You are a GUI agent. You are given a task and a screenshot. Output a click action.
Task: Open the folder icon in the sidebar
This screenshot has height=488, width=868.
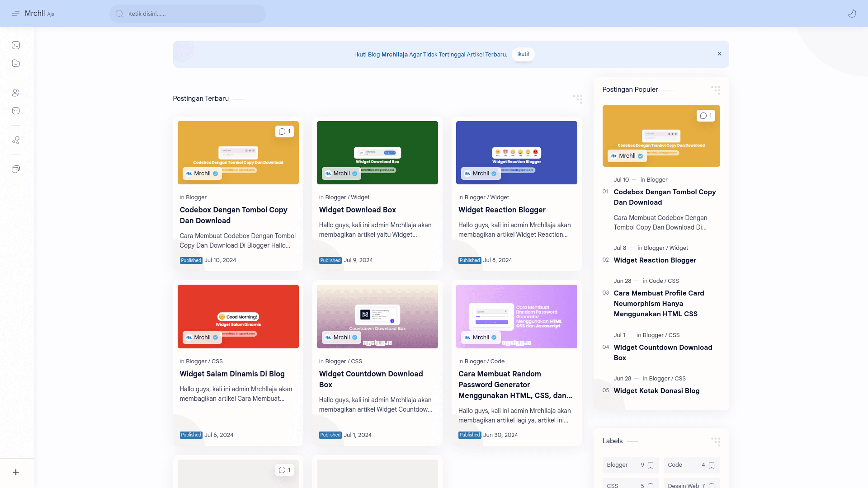(16, 63)
